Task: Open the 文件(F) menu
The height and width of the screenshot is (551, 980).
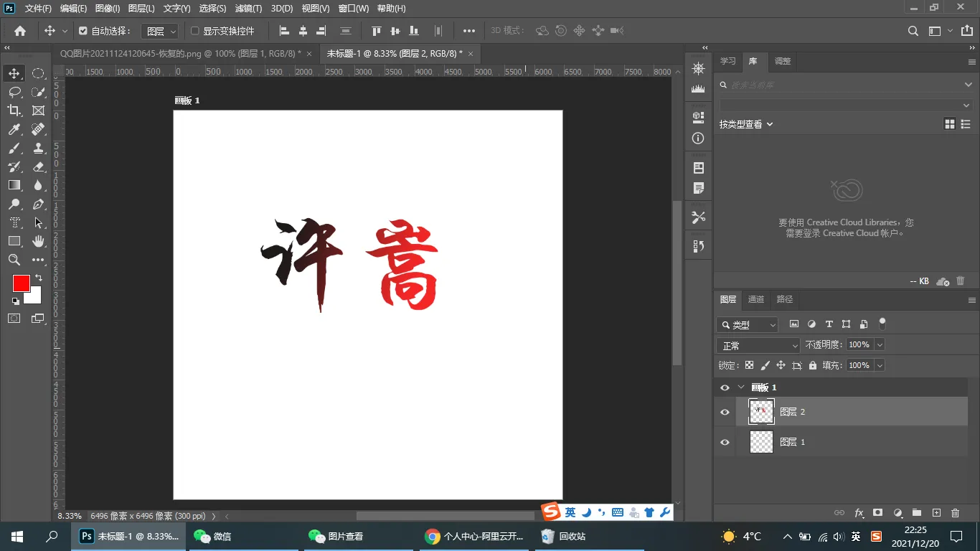Action: tap(38, 9)
